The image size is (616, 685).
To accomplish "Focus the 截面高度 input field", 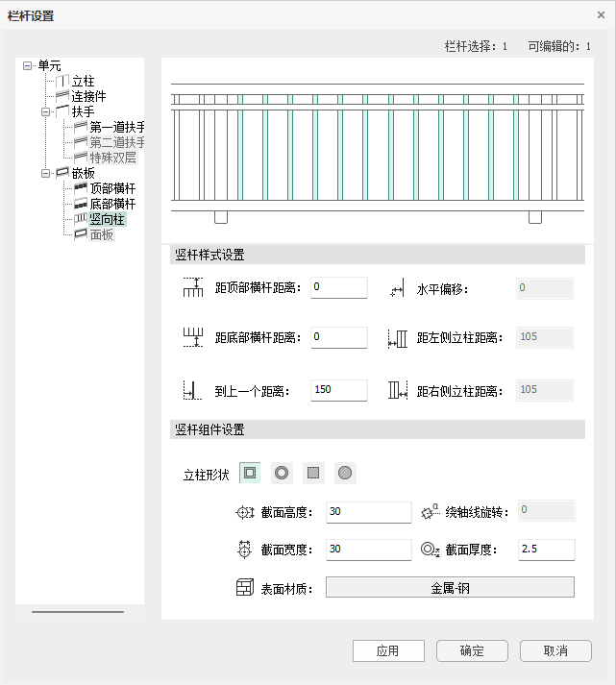I will tap(369, 512).
